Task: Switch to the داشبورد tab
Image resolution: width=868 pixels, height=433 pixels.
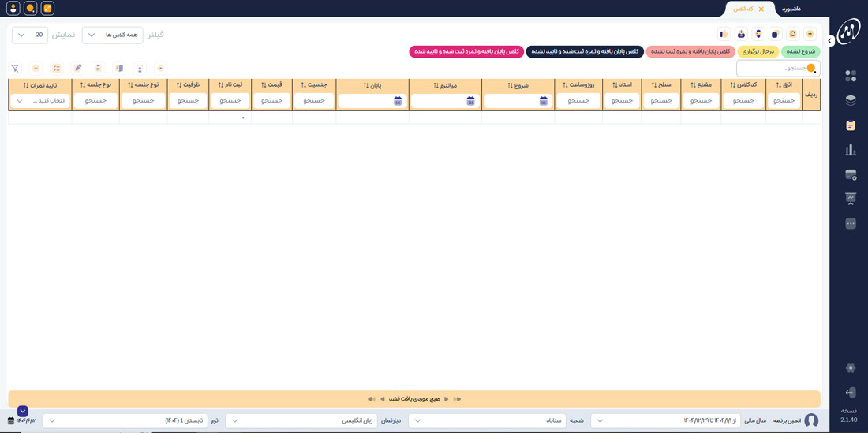Action: (x=791, y=9)
